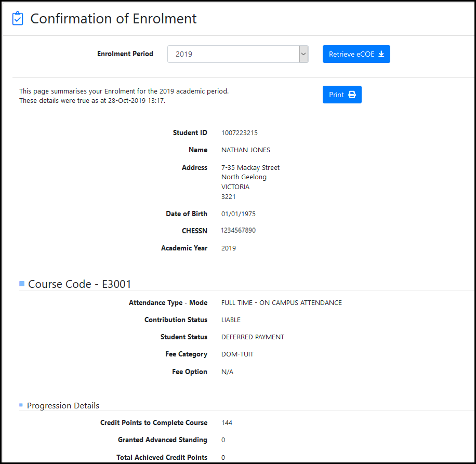Click the name NATHAN JONES
476x464 pixels.
pyautogui.click(x=245, y=150)
